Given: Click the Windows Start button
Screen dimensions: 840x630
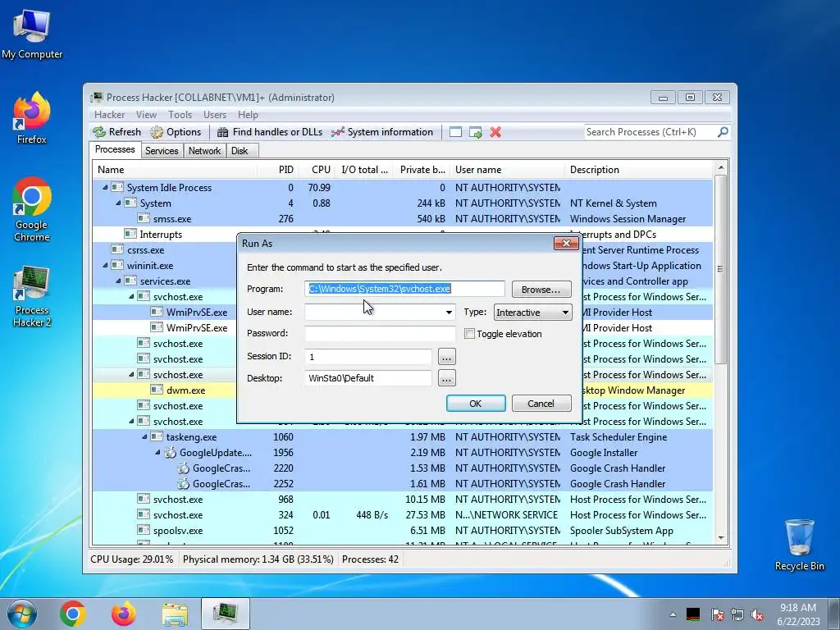Looking at the screenshot, I should tap(22, 614).
